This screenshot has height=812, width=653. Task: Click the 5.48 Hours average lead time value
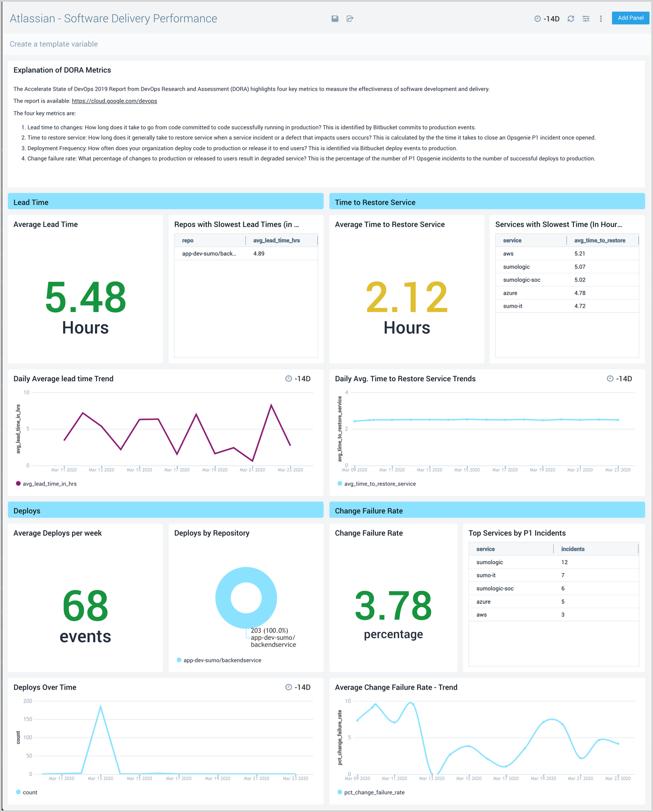[86, 307]
